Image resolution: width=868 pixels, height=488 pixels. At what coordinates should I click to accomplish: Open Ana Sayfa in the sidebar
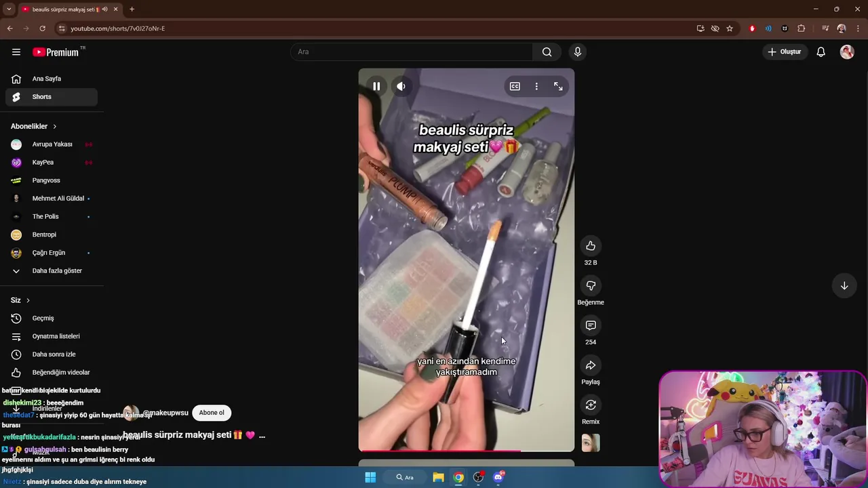(52, 79)
